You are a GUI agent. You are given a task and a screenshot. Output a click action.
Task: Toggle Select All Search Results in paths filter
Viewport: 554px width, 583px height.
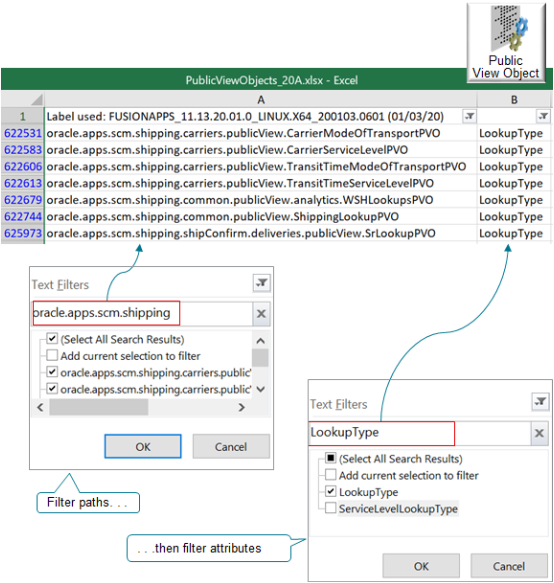52,339
